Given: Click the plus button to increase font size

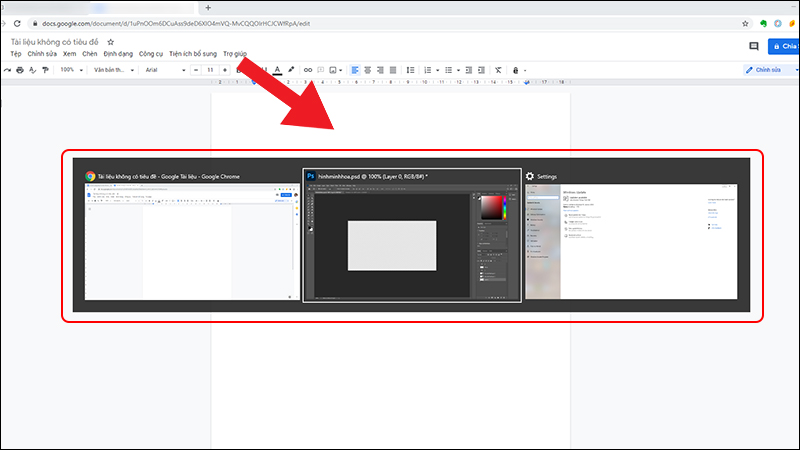Looking at the screenshot, I should [226, 70].
